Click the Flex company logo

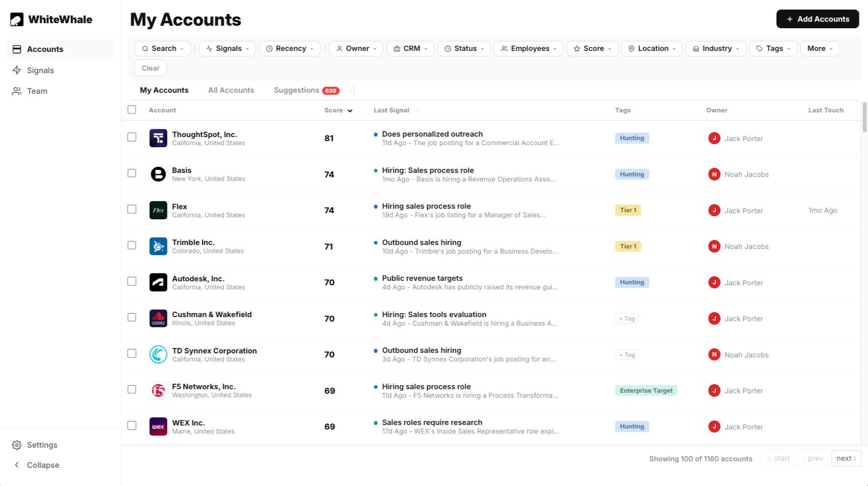coord(158,210)
